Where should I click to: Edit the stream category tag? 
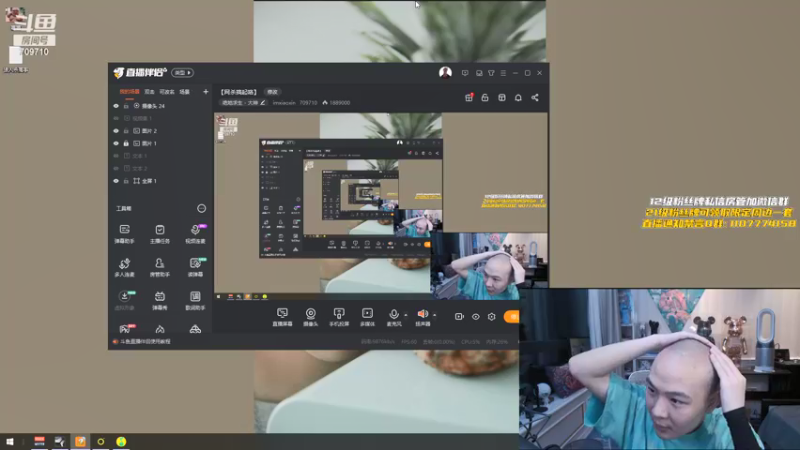click(x=243, y=103)
